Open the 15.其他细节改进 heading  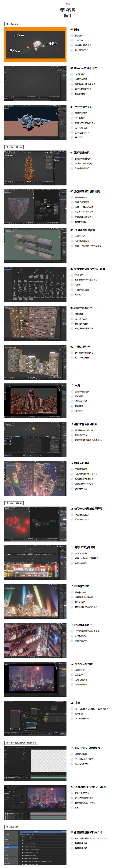[80, 586]
